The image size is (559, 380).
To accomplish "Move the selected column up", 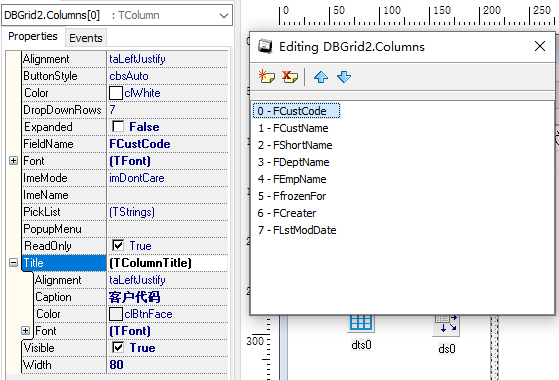I will (321, 77).
